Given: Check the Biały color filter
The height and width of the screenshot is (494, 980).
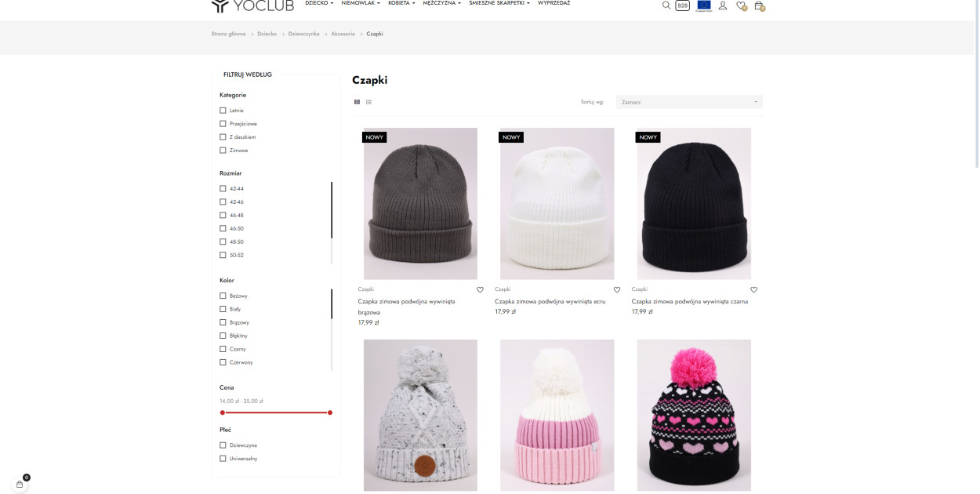Looking at the screenshot, I should coord(223,310).
